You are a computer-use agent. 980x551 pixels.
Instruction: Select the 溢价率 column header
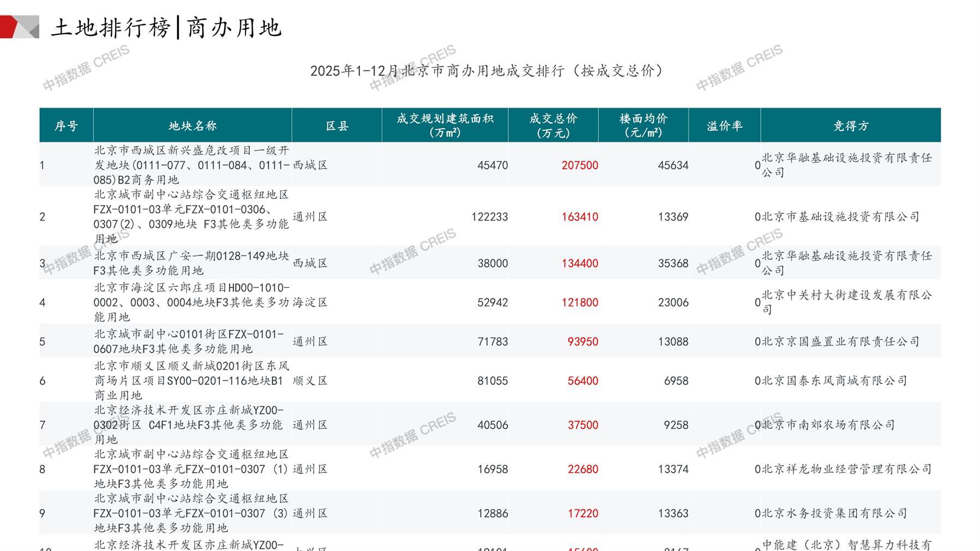(724, 126)
